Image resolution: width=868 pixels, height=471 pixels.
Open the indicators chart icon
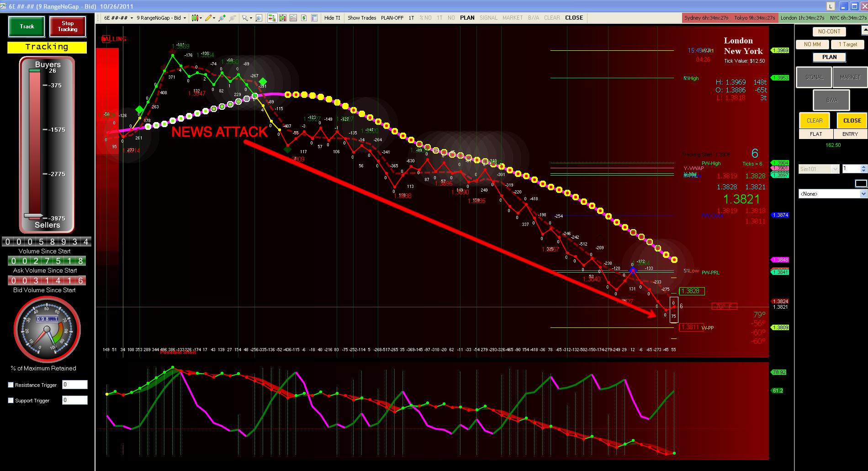[293, 18]
